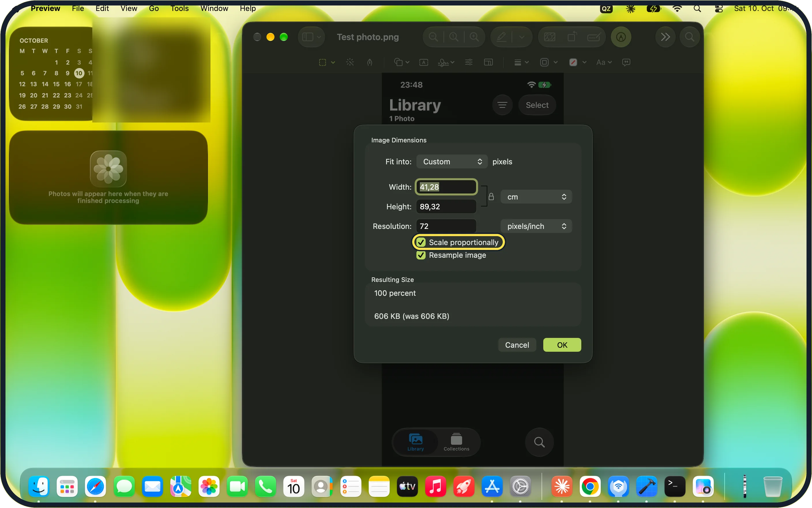Screen dimensions: 812x508
Task: Open Control Center in the menu bar
Action: click(719, 8)
